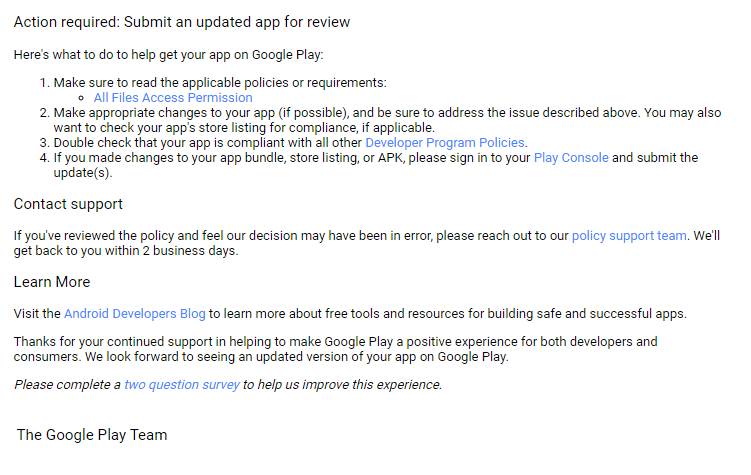Screen dimensions: 751x475
Task: Click the italic text 'to help us improve this experience.'
Action: click(342, 385)
